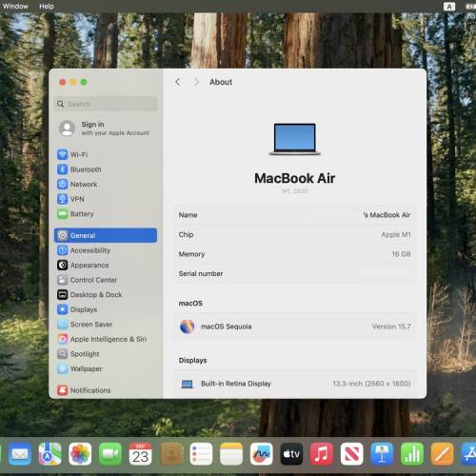
Task: Click Built-in Retina Display row
Action: (295, 384)
